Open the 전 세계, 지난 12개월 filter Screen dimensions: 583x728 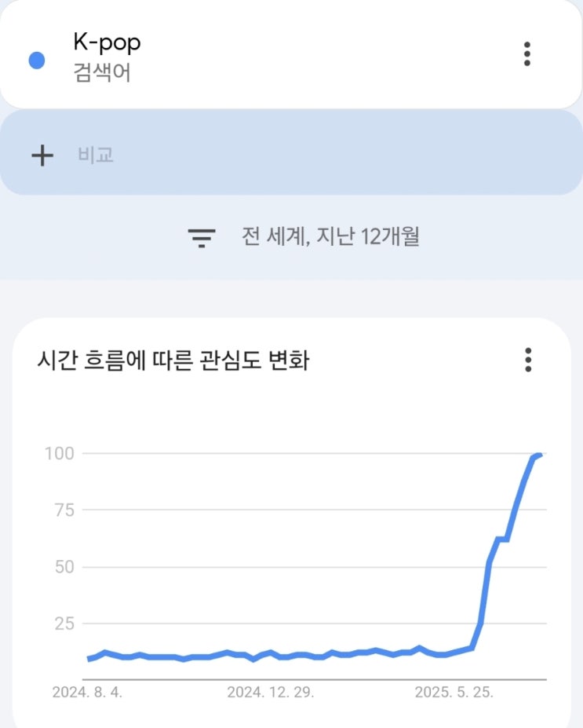coord(330,236)
